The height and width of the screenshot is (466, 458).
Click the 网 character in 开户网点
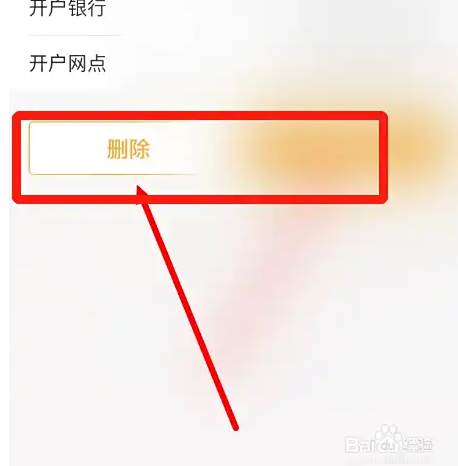pyautogui.click(x=77, y=63)
